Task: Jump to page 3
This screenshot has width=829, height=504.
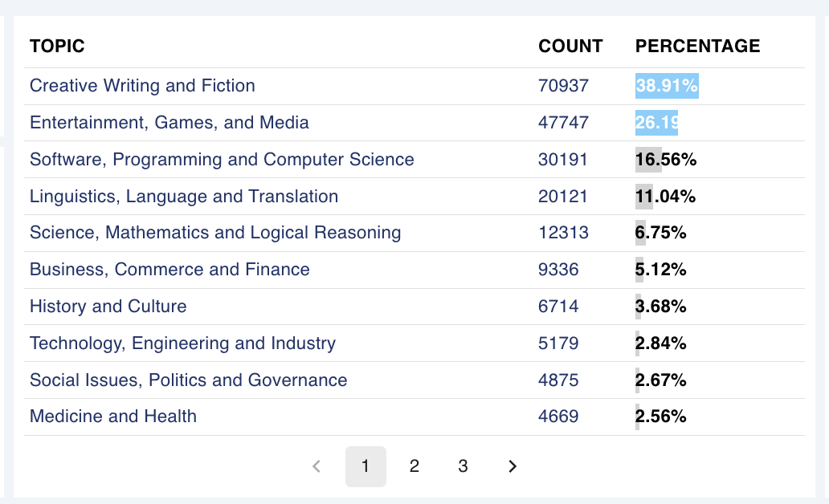Action: [x=464, y=466]
